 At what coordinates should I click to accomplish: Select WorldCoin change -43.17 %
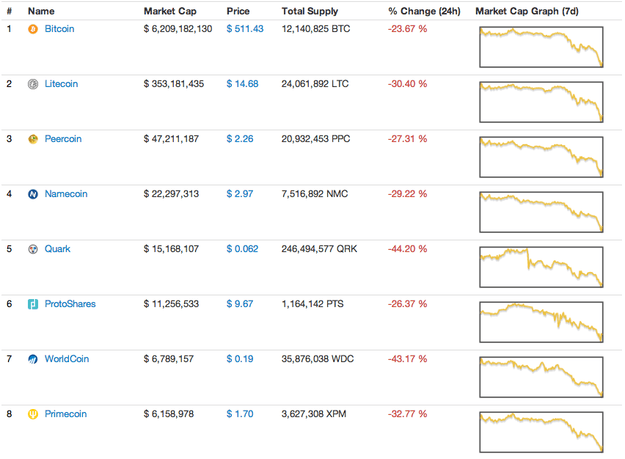coord(407,359)
